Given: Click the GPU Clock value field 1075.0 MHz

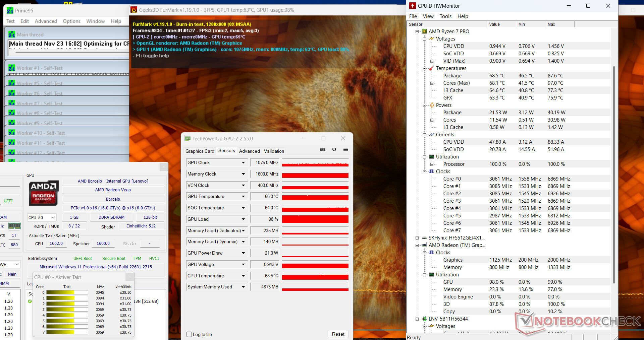Looking at the screenshot, I should [x=265, y=163].
